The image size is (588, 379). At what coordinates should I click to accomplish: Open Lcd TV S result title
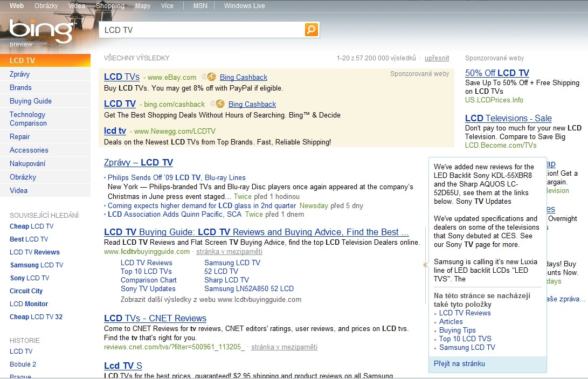click(123, 366)
